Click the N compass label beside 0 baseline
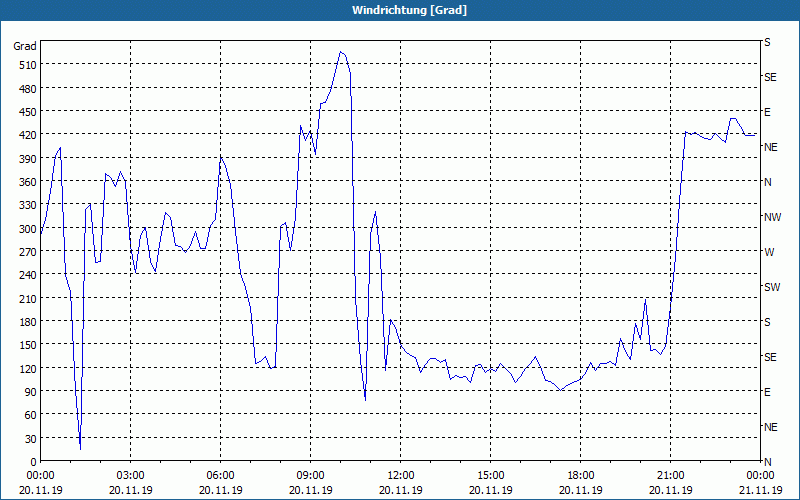This screenshot has height=500, width=800. (x=767, y=462)
